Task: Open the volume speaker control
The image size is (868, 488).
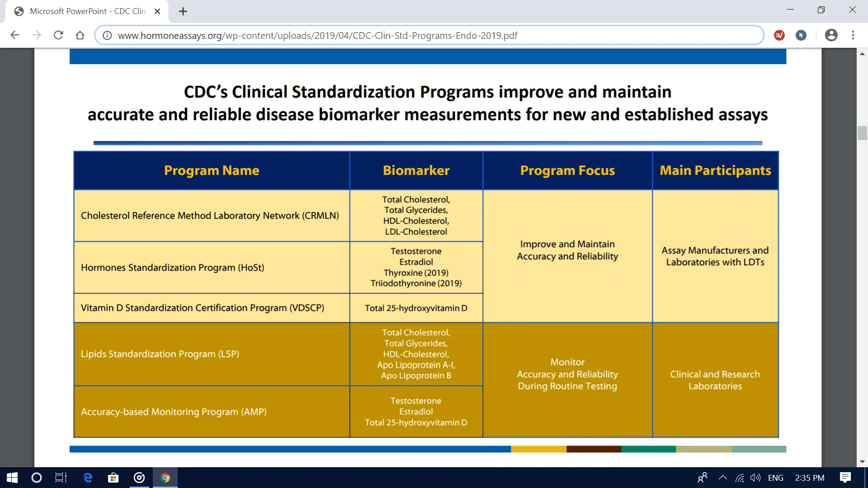Action: coord(755,478)
